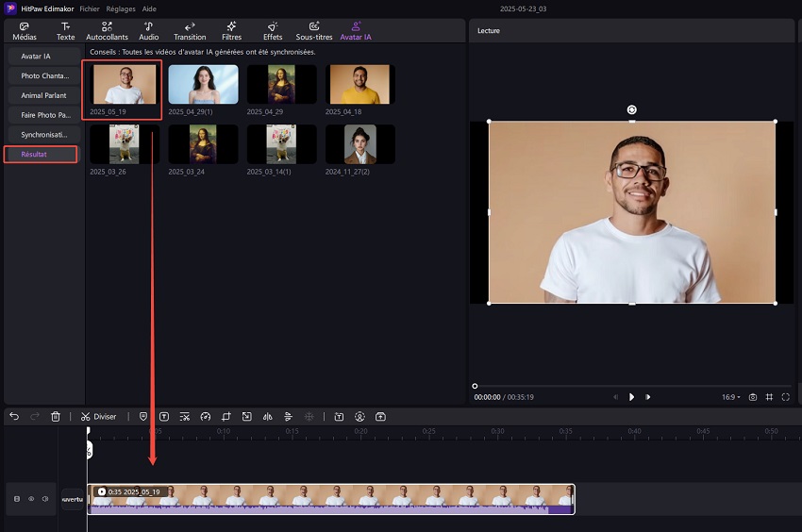Click the resize arrow-in-square icon
The width and height of the screenshot is (802, 532).
247,417
